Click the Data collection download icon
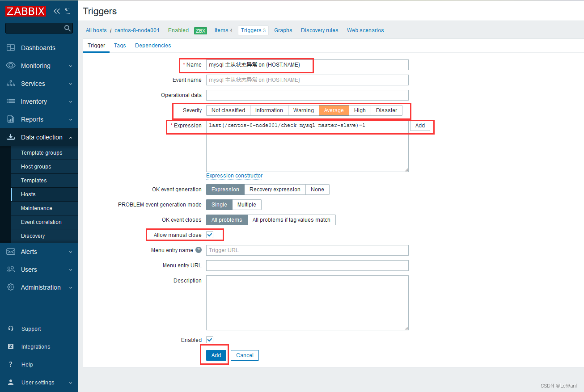The image size is (584, 392). pyautogui.click(x=11, y=137)
